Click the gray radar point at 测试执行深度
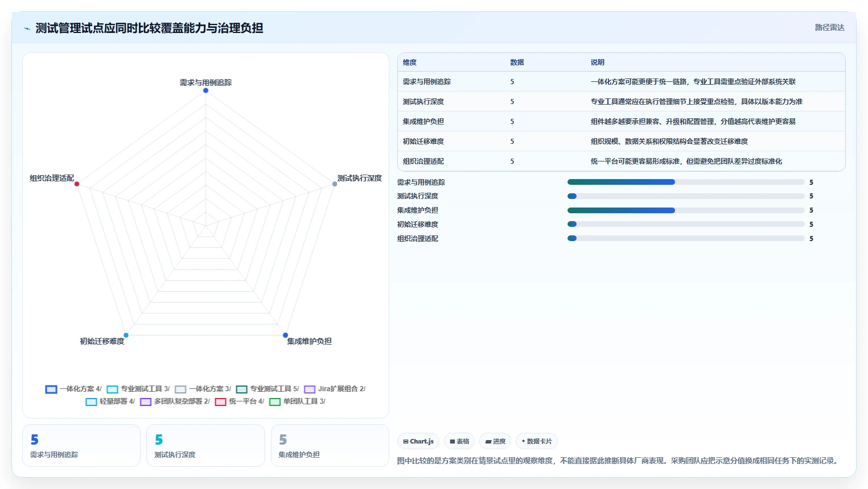Screen dimensions: 868x489 click(x=335, y=184)
